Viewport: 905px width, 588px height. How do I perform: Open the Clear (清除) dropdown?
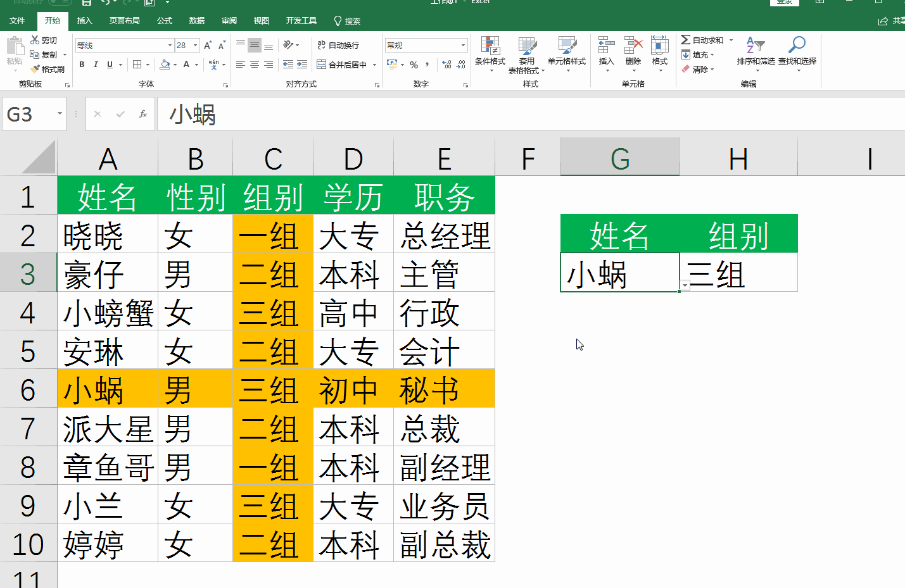(698, 69)
